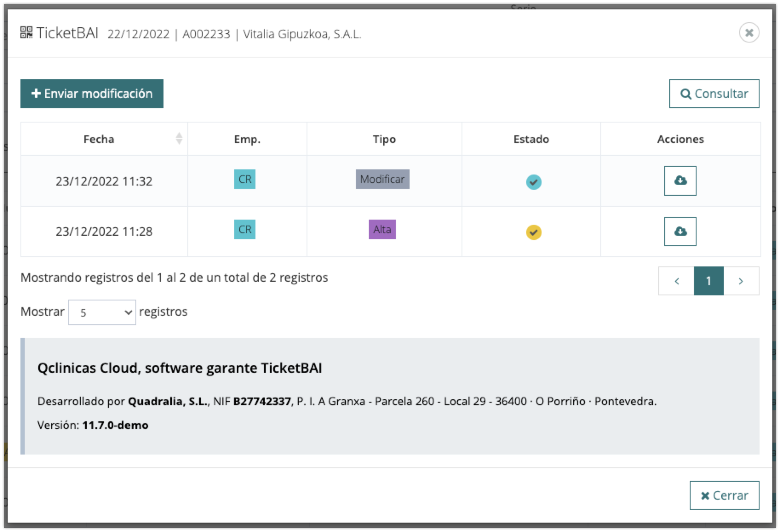Screen dimensions: 780x532
Task: Click the Cerrar button
Action: coord(724,495)
